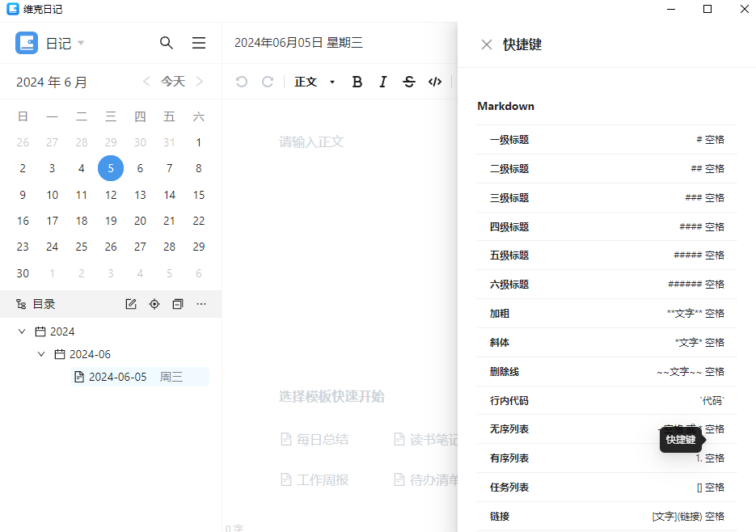Click the inline code icon
756x532 pixels.
434,82
